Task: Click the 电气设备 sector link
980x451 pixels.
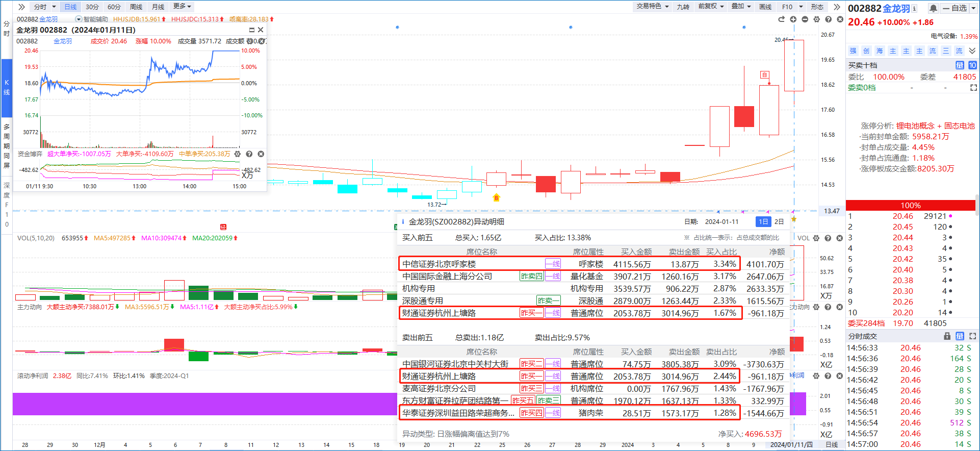Action: (945, 36)
